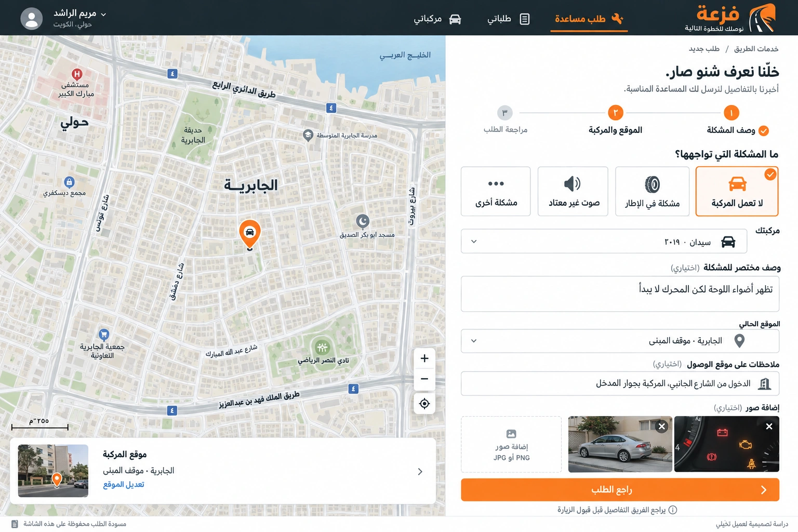The image size is (798, 532).
Task: Zoom out of the map
Action: [x=424, y=379]
